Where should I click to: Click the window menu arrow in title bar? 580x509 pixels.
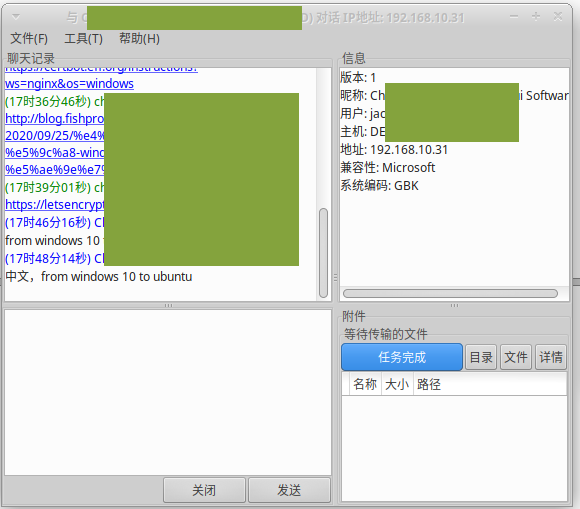[16, 17]
